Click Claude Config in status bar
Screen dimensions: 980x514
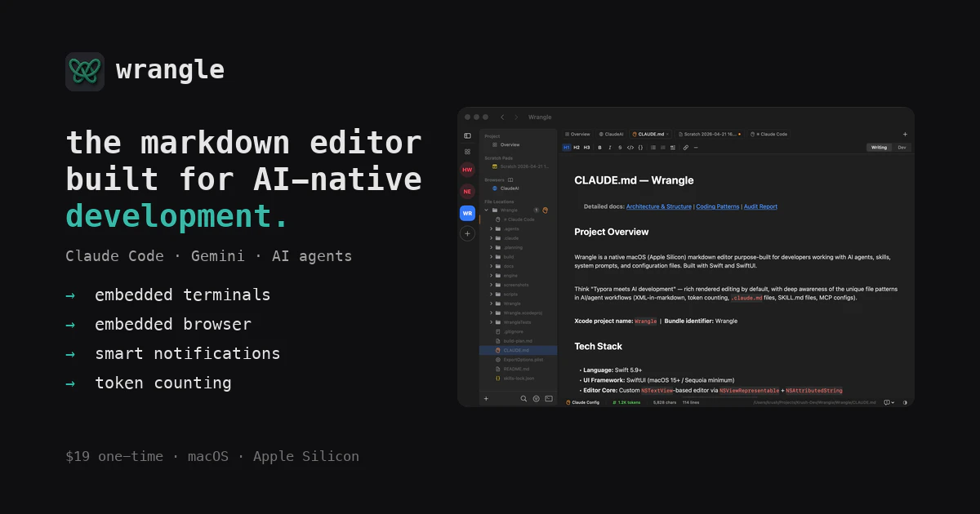(582, 402)
